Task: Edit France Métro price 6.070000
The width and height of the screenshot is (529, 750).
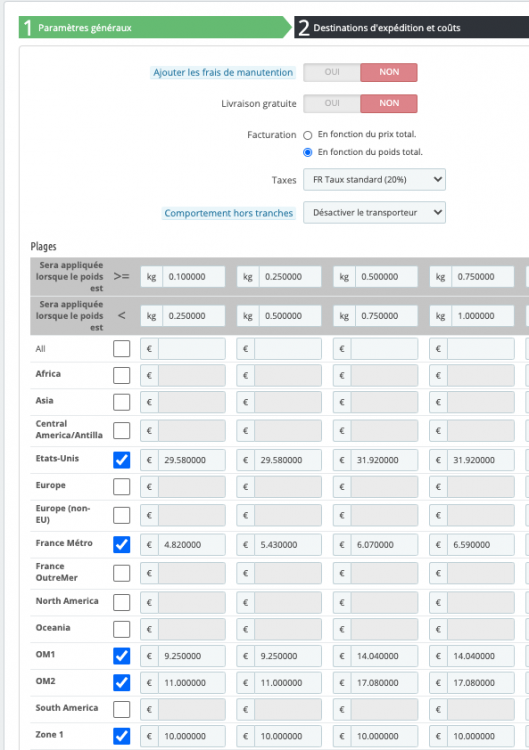Action: point(384,545)
